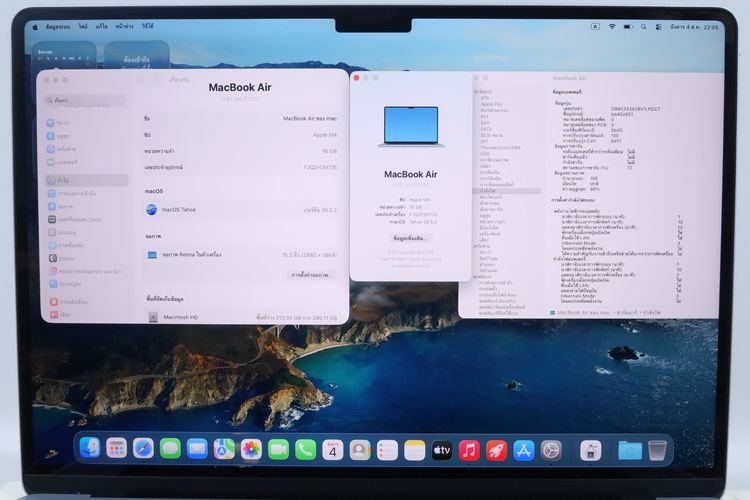Select Apple Pay in System Information sidebar
Image resolution: width=750 pixels, height=500 pixels.
coord(491,104)
